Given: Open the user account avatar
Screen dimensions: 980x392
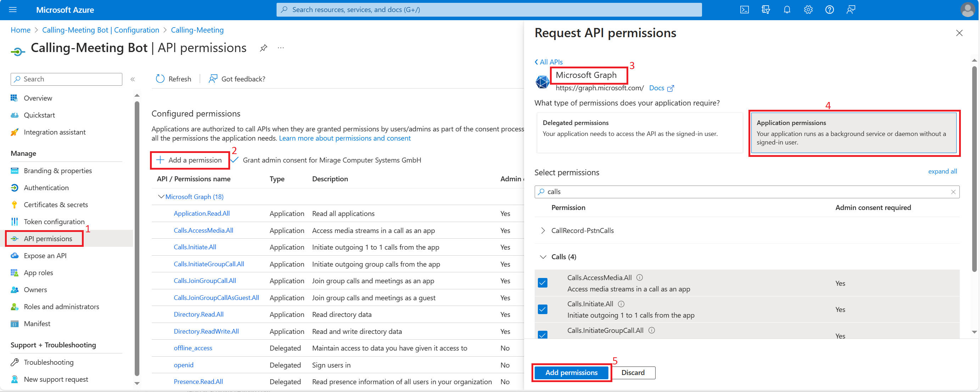Looking at the screenshot, I should (967, 10).
